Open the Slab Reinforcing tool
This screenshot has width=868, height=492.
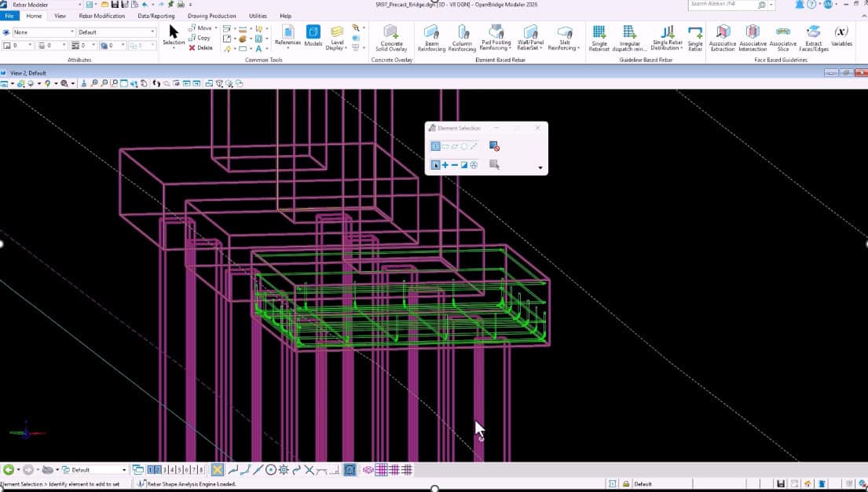[x=564, y=38]
